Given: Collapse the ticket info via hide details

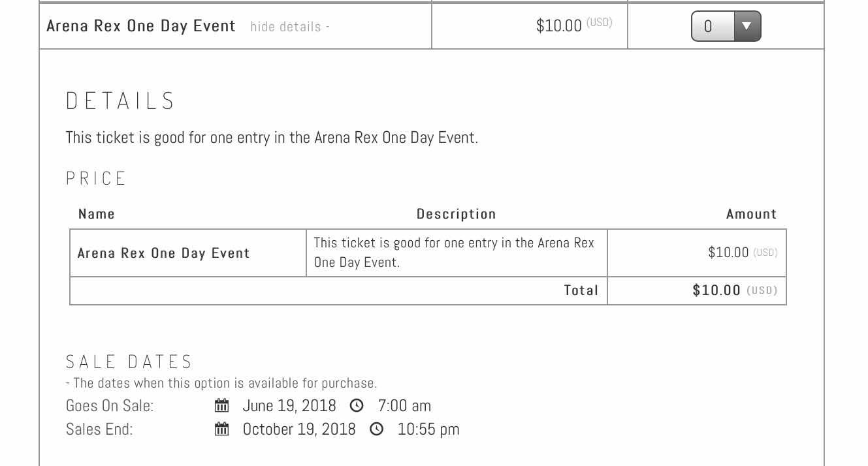Looking at the screenshot, I should (x=289, y=27).
